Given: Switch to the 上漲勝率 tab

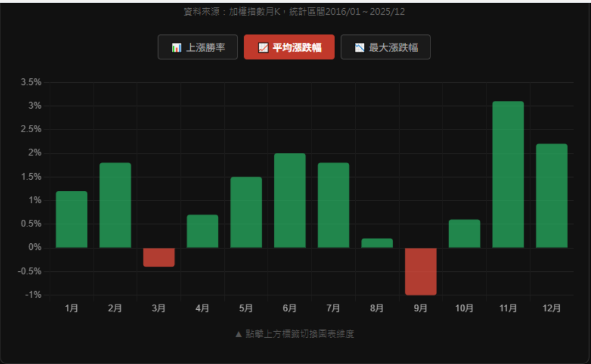Looking at the screenshot, I should tap(198, 47).
